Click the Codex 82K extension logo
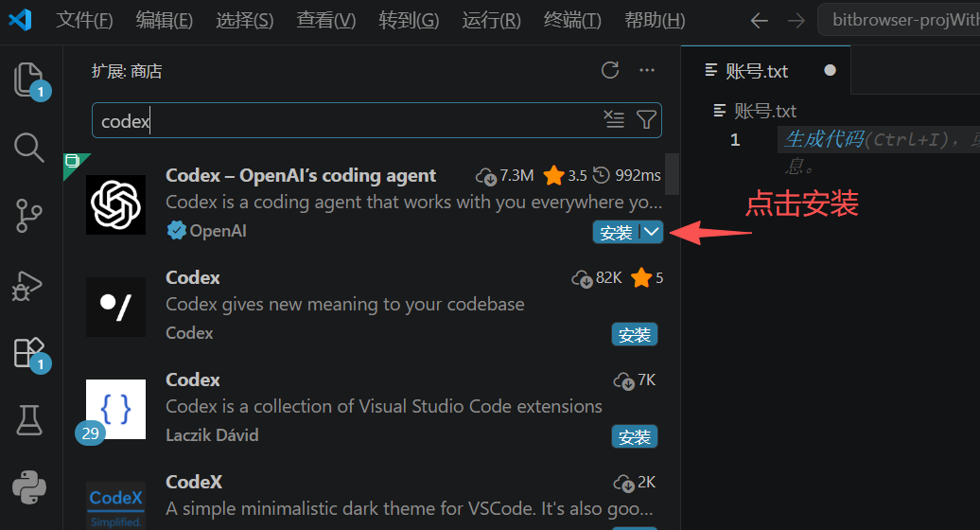This screenshot has height=530, width=980. coord(115,307)
